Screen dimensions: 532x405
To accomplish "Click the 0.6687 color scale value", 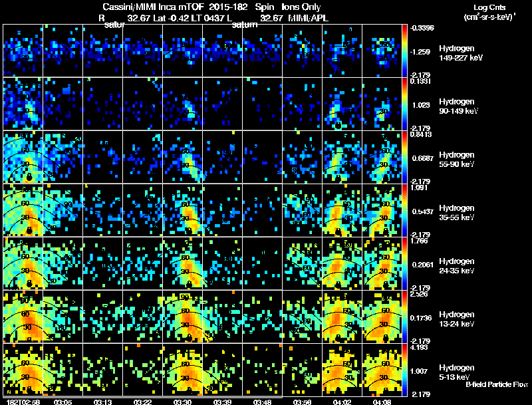I will click(422, 158).
